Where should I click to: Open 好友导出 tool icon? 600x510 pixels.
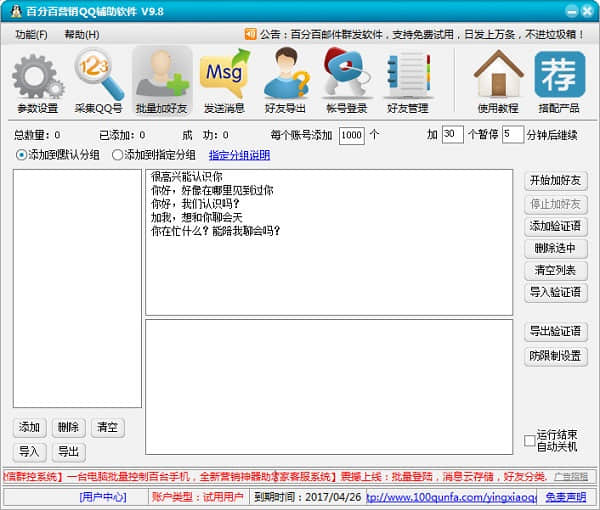tap(285, 82)
